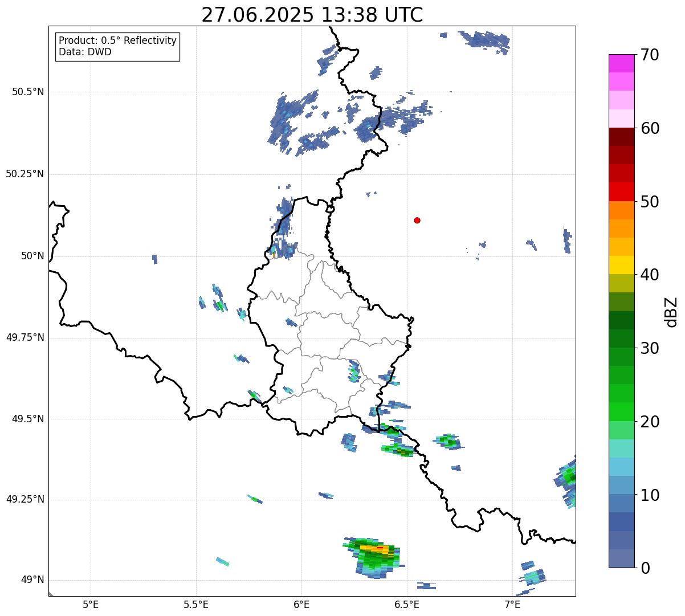Click the light cyan colorbar segment near 15 dBZ

(621, 448)
